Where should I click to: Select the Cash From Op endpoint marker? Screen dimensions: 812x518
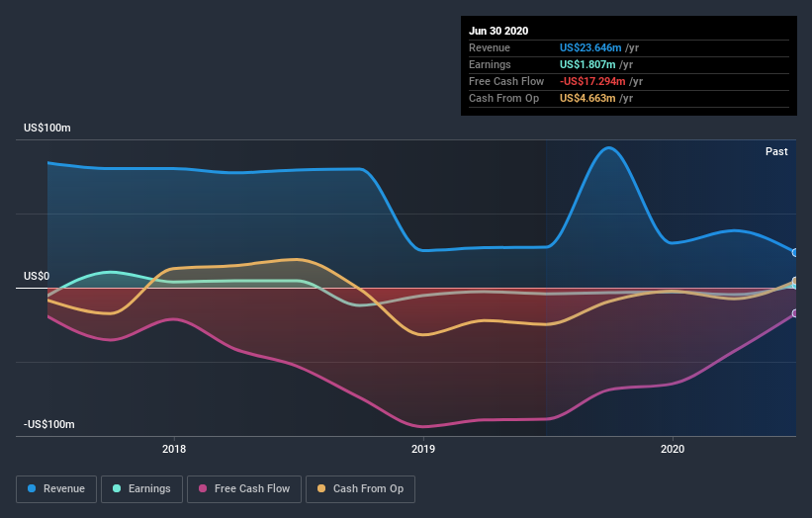(x=795, y=281)
